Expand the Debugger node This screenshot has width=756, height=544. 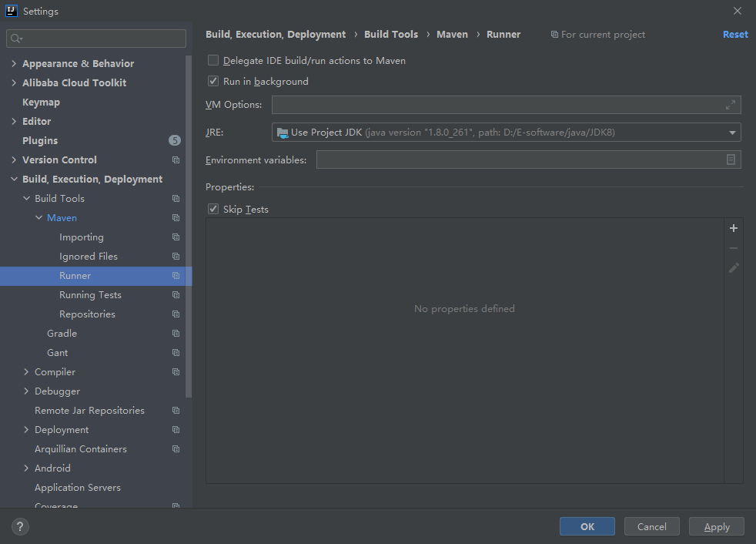pos(26,391)
